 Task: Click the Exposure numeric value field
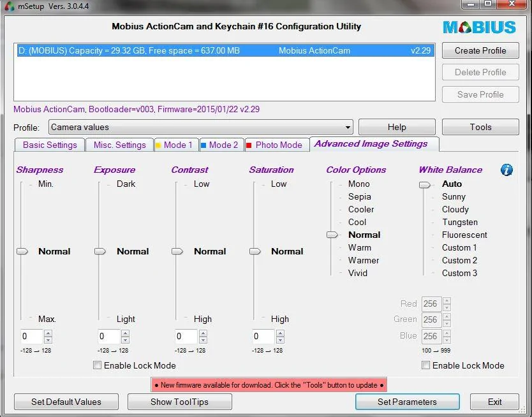pos(109,336)
